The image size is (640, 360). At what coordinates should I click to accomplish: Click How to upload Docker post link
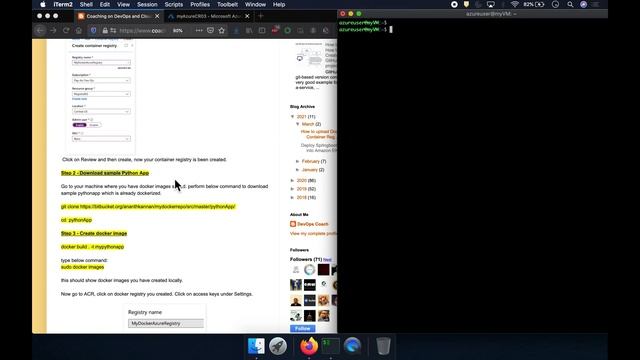(x=319, y=134)
